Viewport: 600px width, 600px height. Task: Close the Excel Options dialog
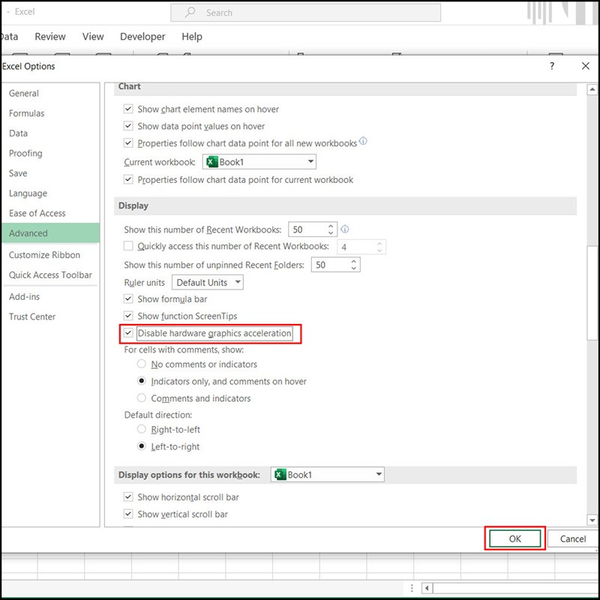(x=586, y=66)
